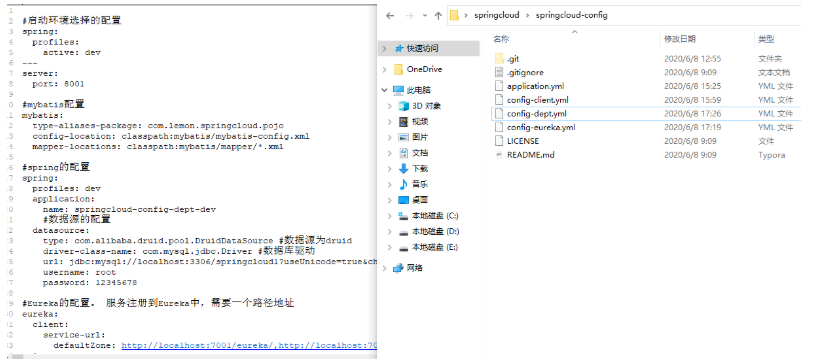Select the README.md file icon
The height and width of the screenshot is (363, 814).
pos(499,155)
